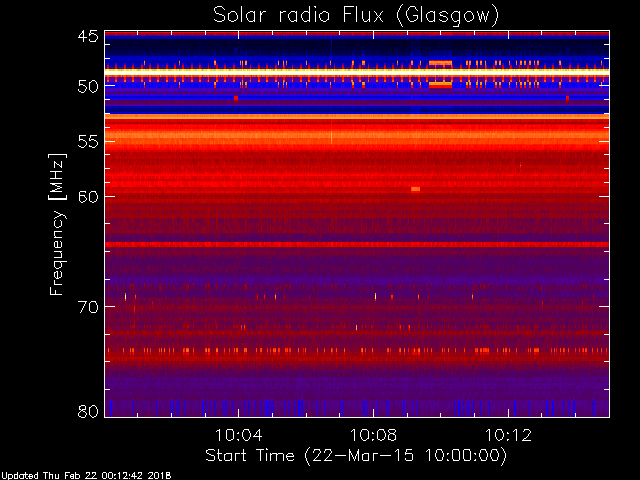Click the thin red line near 64 MHz
Image resolution: width=640 pixels, height=480 pixels.
pos(357,244)
